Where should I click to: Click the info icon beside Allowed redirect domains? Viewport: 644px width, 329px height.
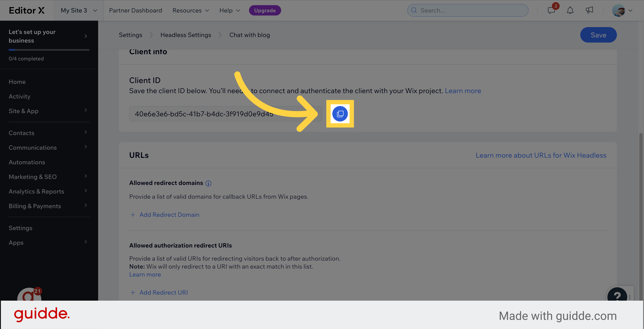(x=208, y=183)
